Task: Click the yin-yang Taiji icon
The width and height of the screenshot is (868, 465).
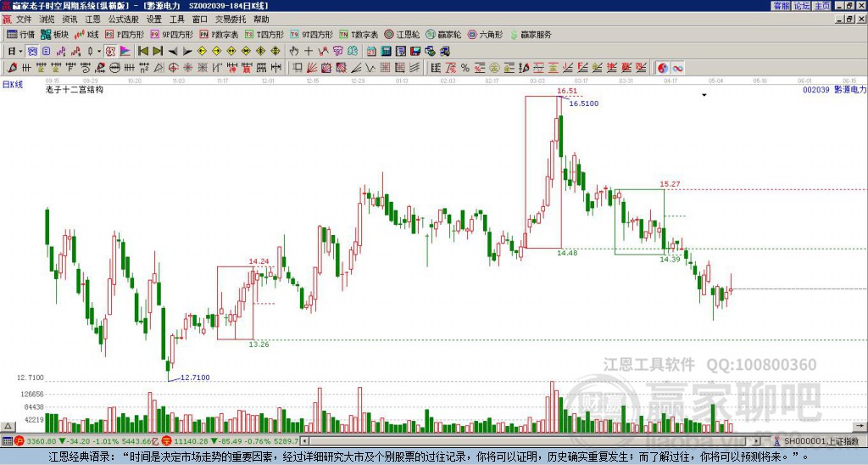Action: click(x=663, y=68)
